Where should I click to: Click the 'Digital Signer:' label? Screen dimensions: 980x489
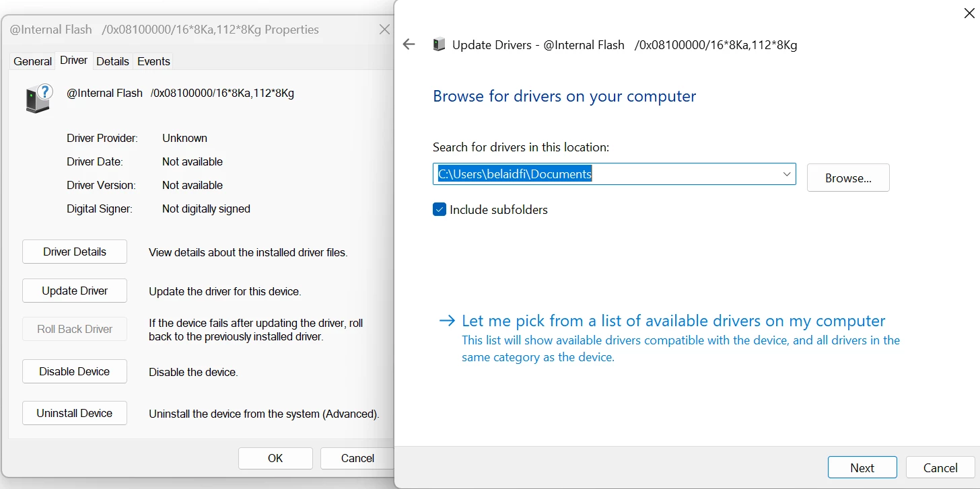100,209
